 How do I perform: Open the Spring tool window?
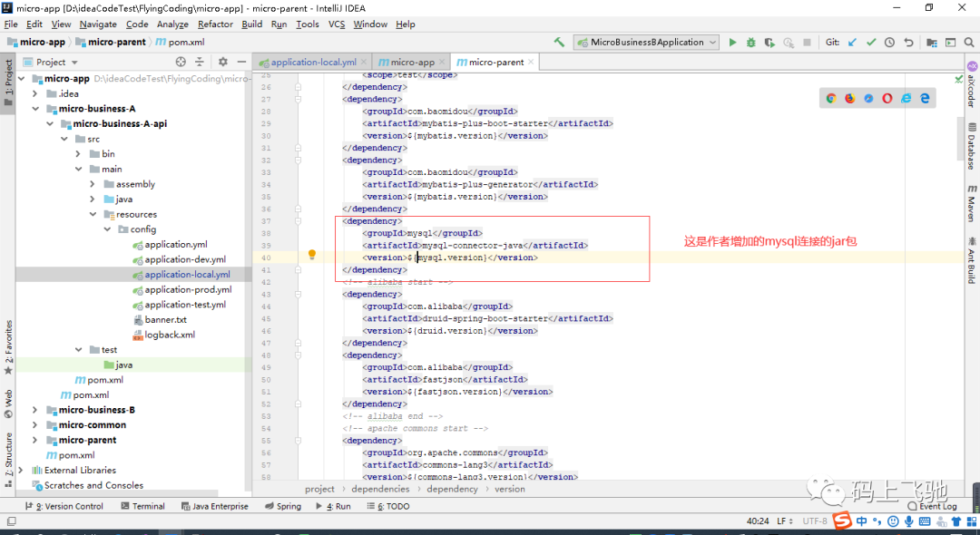(x=283, y=506)
